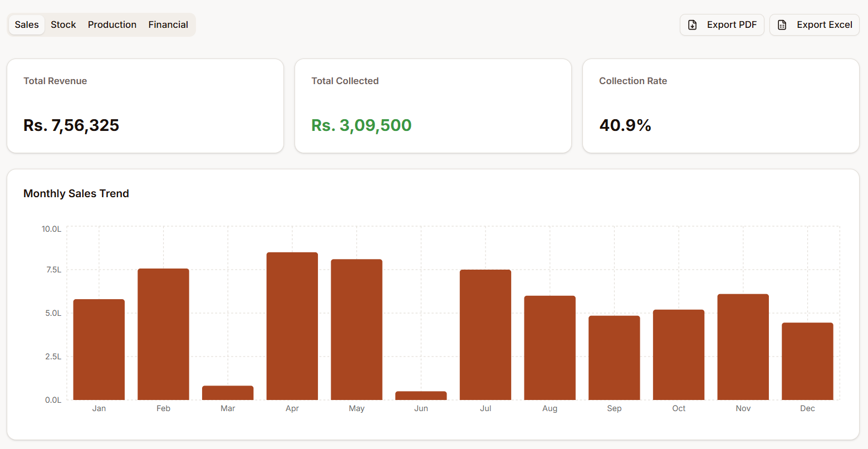This screenshot has width=868, height=449.
Task: Click the PDF download icon
Action: coord(693,25)
